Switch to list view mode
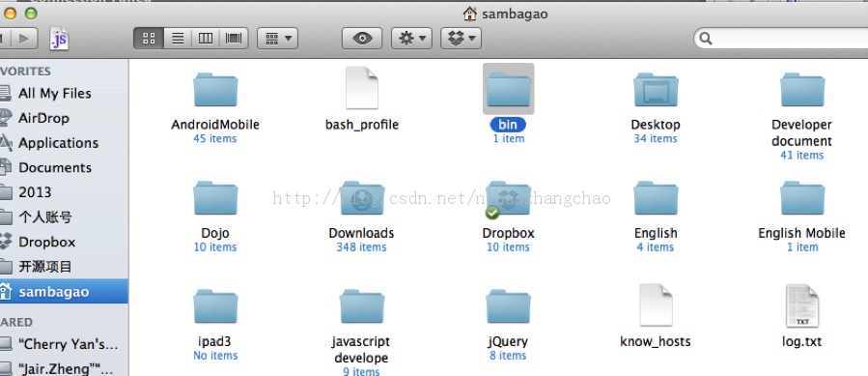This screenshot has height=376, width=868. tap(178, 39)
